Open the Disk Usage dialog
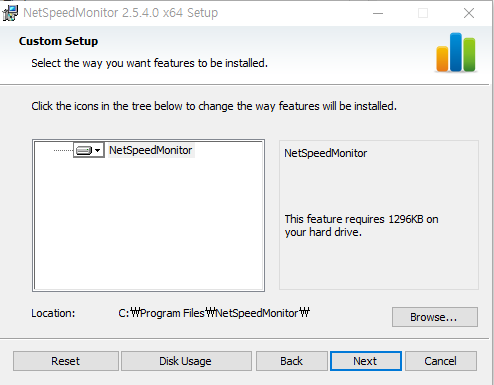 (186, 361)
